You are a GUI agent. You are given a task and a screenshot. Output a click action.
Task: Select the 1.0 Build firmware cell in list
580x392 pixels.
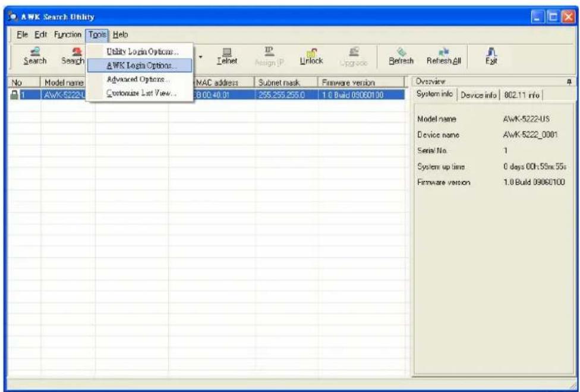click(361, 95)
